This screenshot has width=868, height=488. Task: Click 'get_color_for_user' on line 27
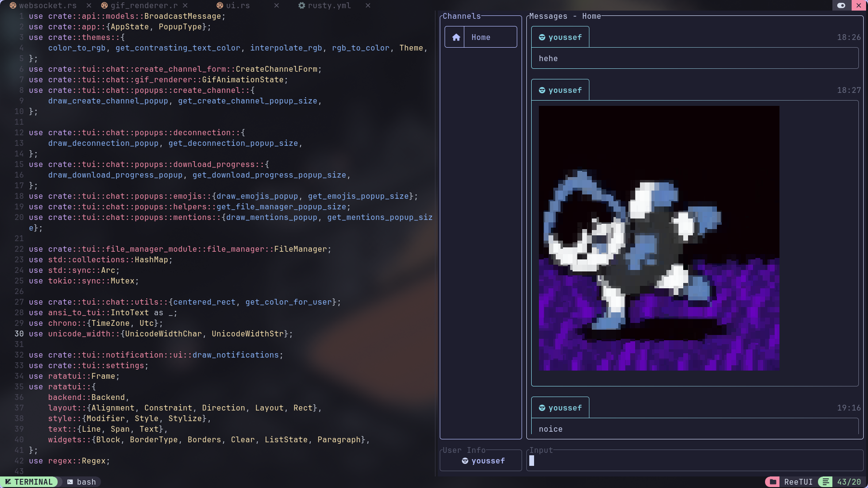tap(288, 302)
